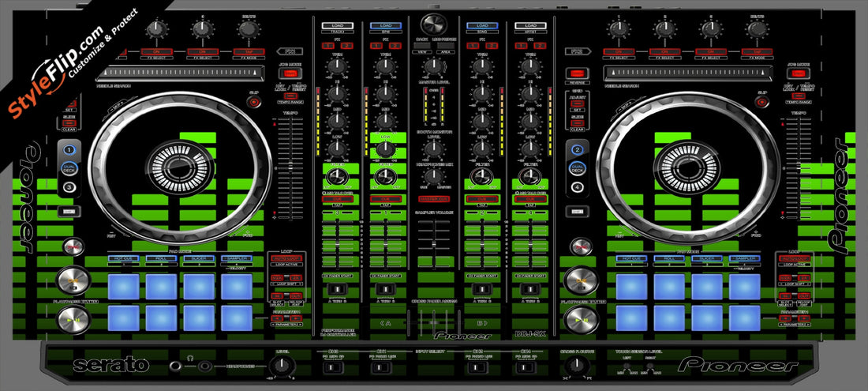
Task: Tap the left deck SYNC button
Action: coord(73,246)
